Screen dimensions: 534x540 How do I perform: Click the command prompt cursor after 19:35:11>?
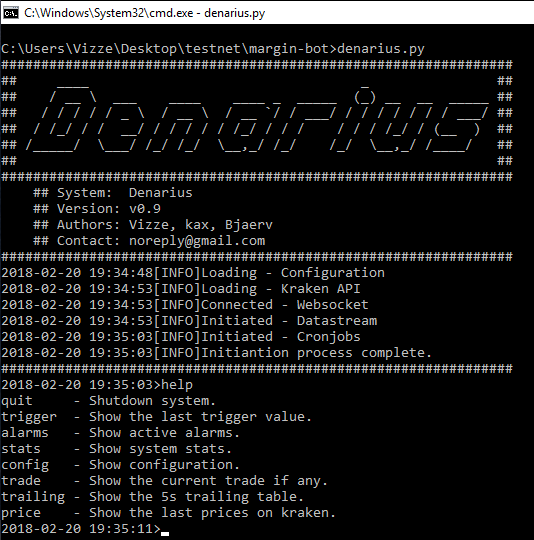click(165, 533)
